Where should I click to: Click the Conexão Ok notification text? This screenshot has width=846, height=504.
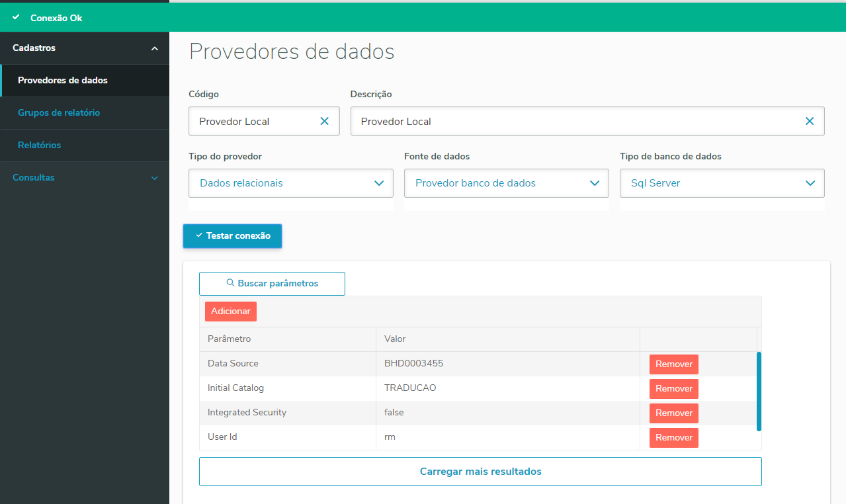56,18
